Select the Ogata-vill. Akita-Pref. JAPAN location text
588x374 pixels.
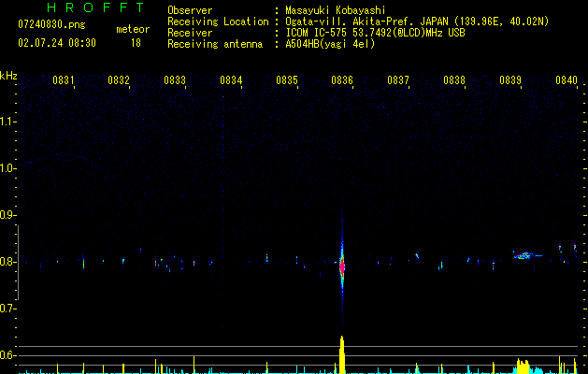417,22
